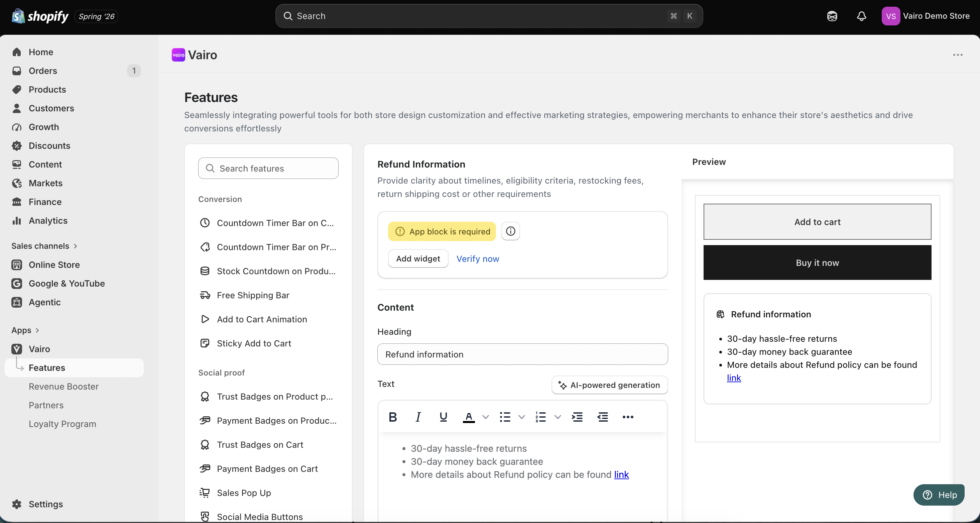Select Countdown Timer Bar on Pr... feature
Image resolution: width=980 pixels, height=523 pixels.
click(268, 247)
